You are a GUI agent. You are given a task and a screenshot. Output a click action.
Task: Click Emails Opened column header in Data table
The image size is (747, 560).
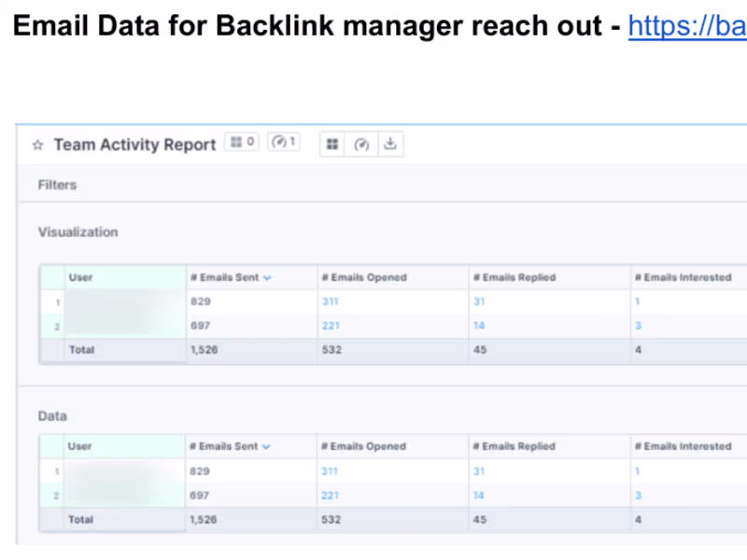tap(363, 447)
